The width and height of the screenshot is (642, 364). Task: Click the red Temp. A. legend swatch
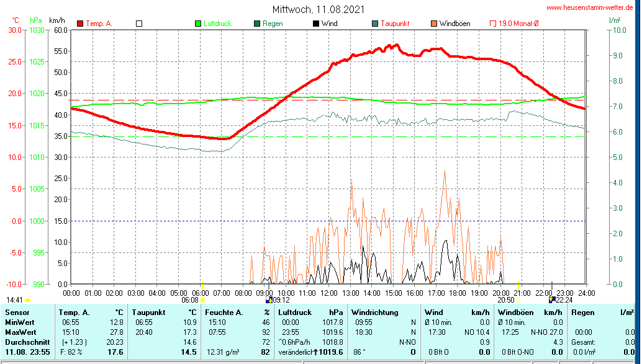pos(81,24)
